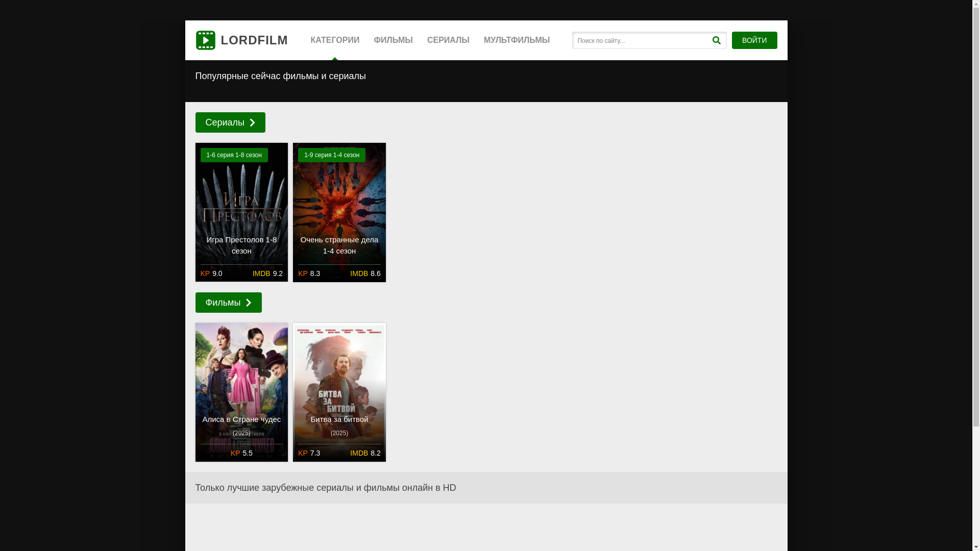Click the magnifying glass search icon
This screenshot has height=551, width=980.
coord(716,40)
